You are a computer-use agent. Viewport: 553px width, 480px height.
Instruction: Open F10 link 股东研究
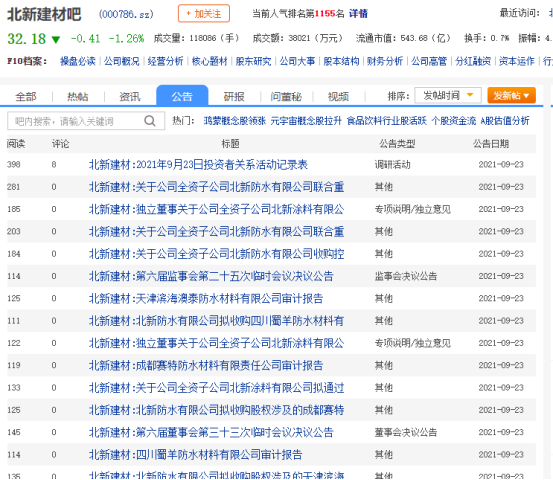click(x=253, y=61)
